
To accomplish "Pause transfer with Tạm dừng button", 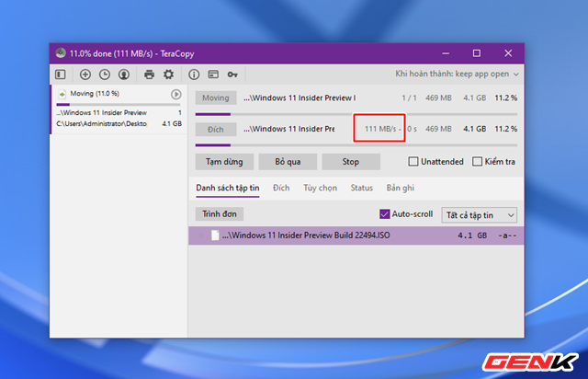I will click(224, 162).
